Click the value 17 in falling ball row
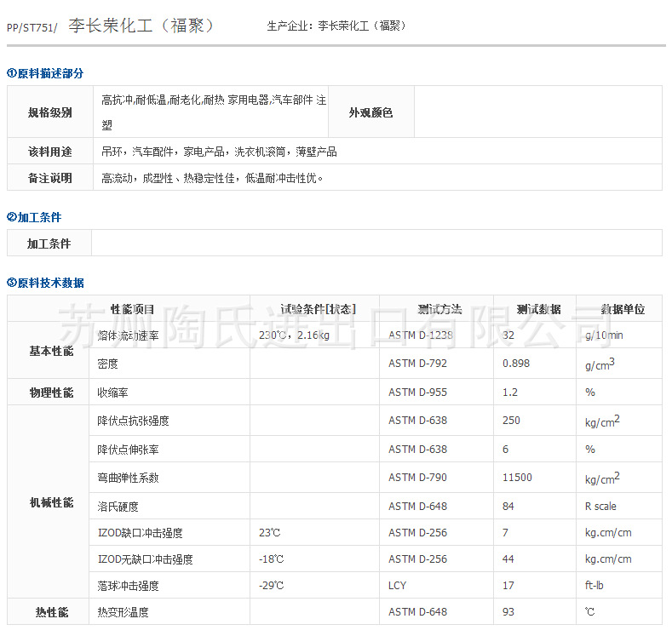672x636 pixels. [x=508, y=586]
